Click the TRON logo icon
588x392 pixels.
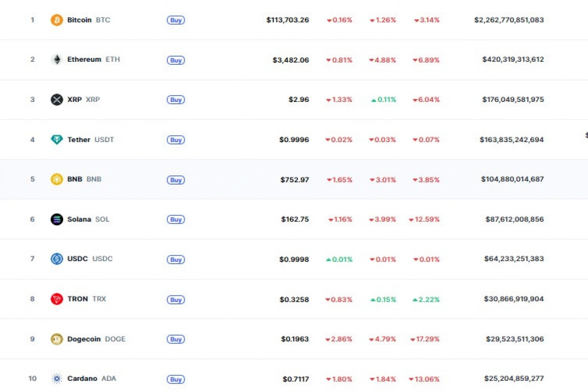57,299
